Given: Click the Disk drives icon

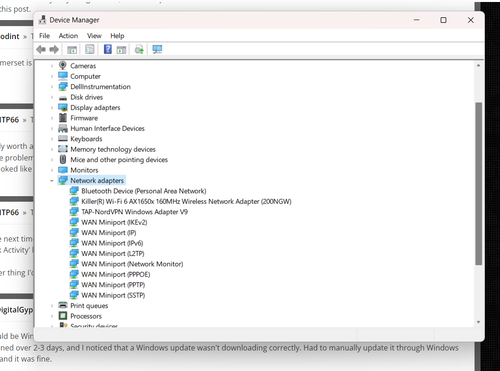Looking at the screenshot, I should (63, 98).
